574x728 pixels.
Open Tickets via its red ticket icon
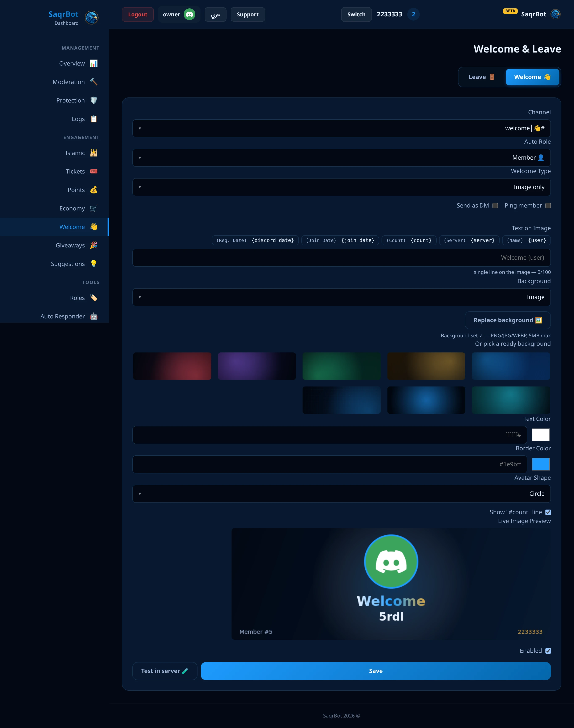click(94, 171)
